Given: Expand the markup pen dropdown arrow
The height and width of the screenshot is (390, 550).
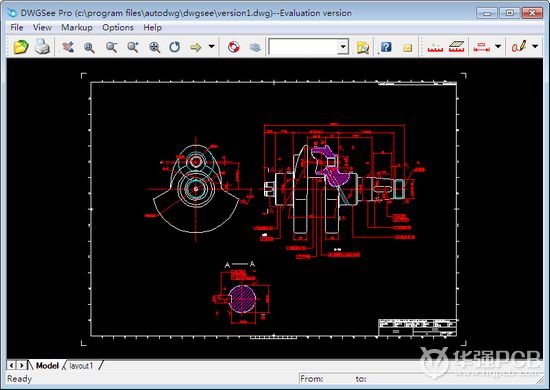Looking at the screenshot, I should click(x=535, y=46).
